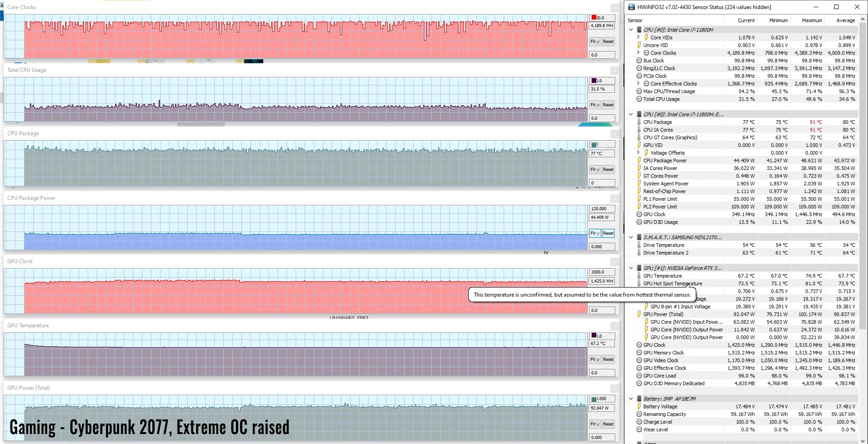This screenshot has height=444, width=868.
Task: Edit the GPU Clock graph maximum value field
Action: (602, 272)
